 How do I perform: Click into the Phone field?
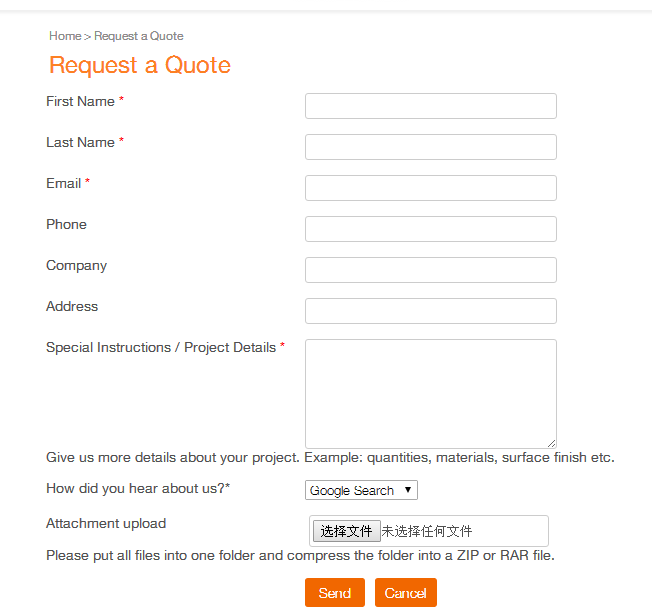click(x=431, y=229)
